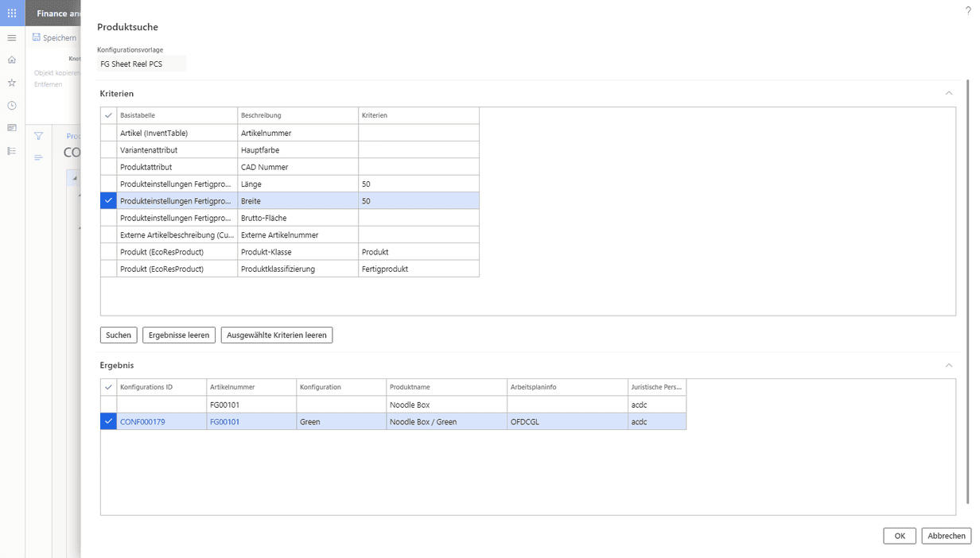The image size is (980, 558).
Task: Open the app launcher waffle icon
Action: click(12, 14)
